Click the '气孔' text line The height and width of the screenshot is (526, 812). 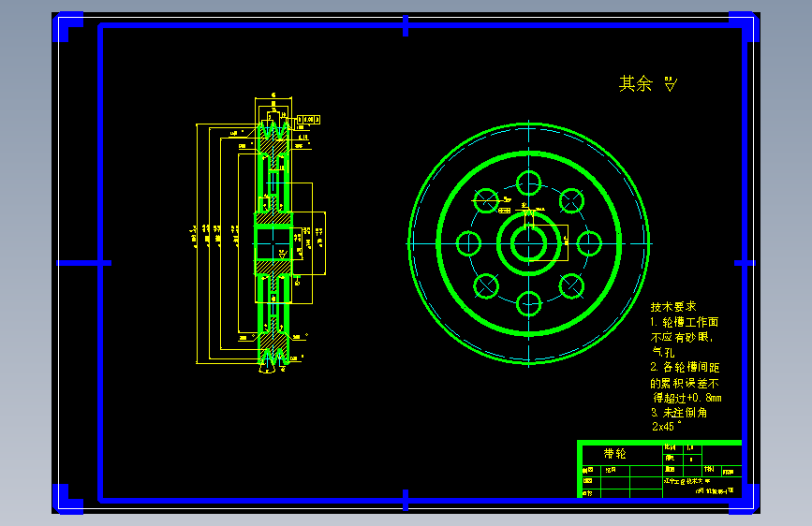(x=663, y=352)
